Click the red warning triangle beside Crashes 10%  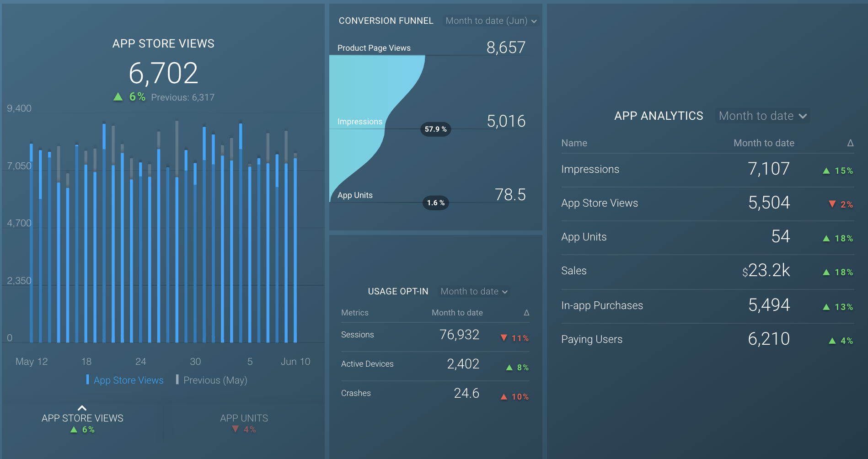[x=504, y=396]
